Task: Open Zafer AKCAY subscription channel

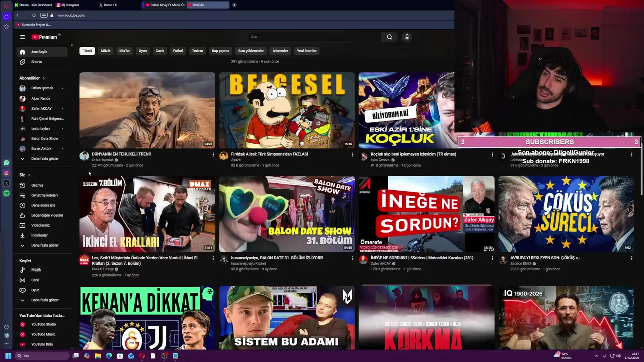Action: (42, 109)
